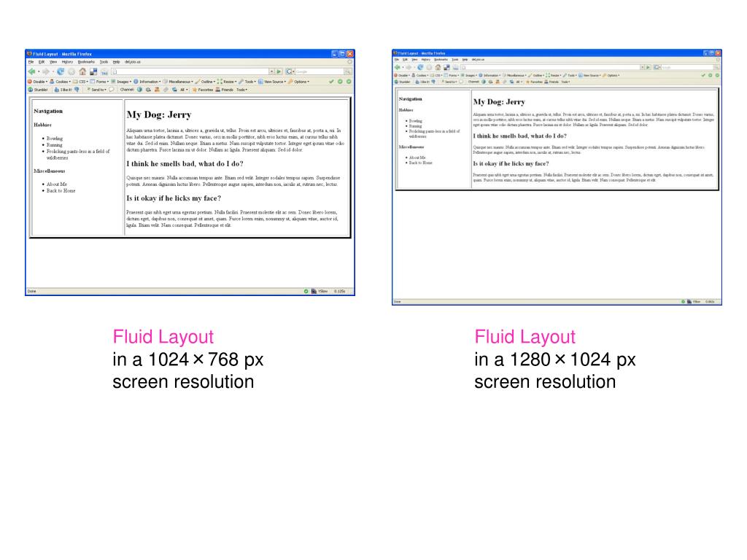The image size is (747, 560).
Task: Click the Back arrow in the left Firefox window
Action: pyautogui.click(x=32, y=71)
